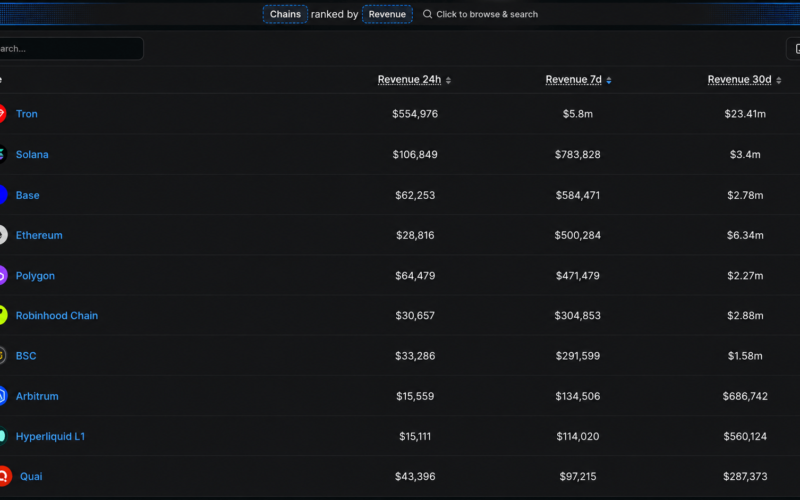This screenshot has width=800, height=500.
Task: Click Quai's 24h revenue $43,396
Action: [x=415, y=476]
